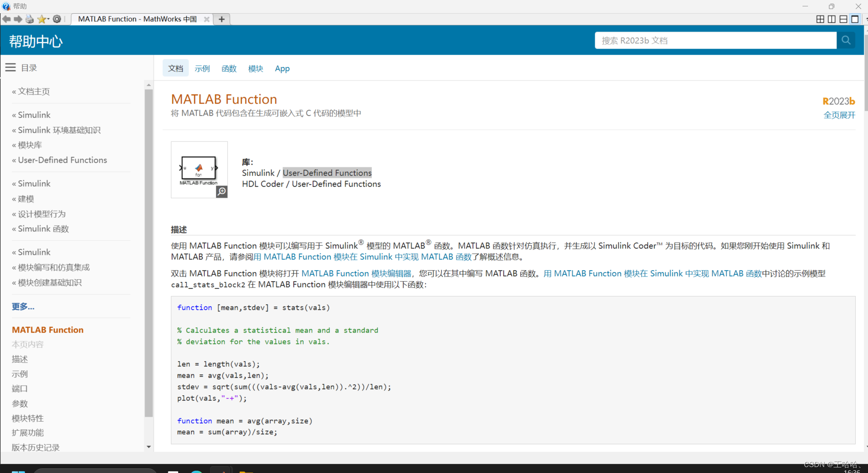
Task: Click the MATLAB Function block thumbnail
Action: pos(199,170)
